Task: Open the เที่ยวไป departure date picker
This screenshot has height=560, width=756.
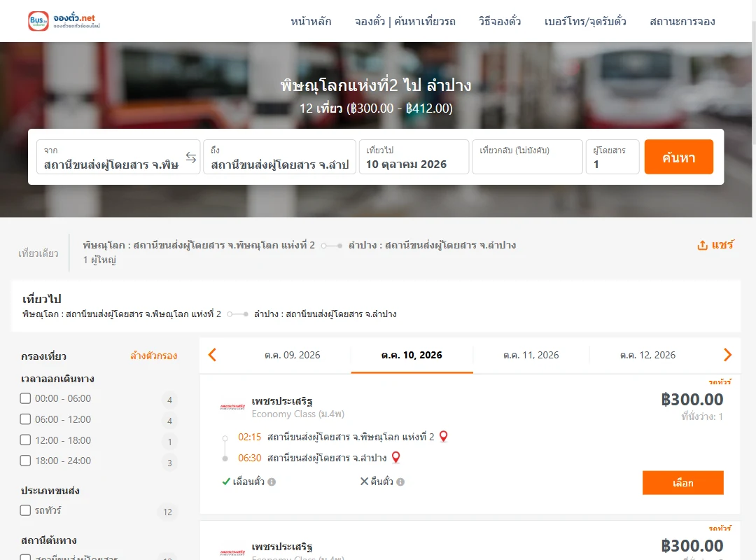Action: (414, 157)
